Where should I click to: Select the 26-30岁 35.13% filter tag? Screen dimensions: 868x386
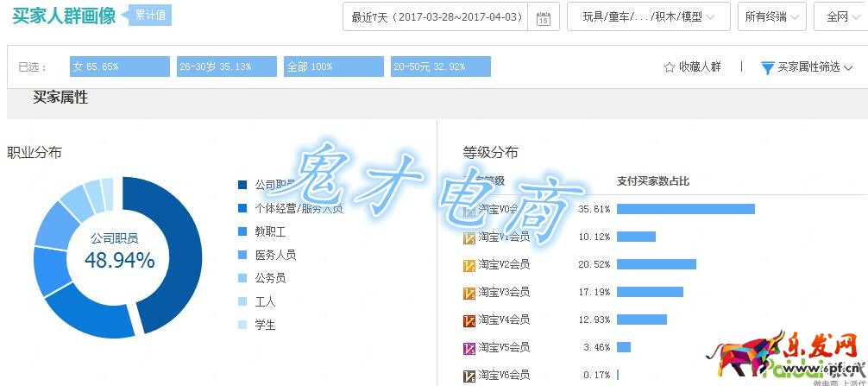226,66
